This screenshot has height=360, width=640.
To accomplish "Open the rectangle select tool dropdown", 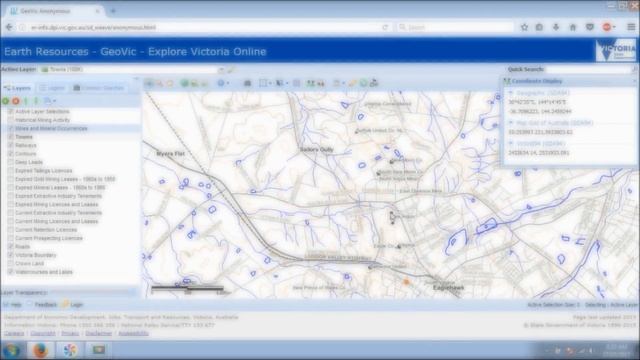I will pyautogui.click(x=270, y=83).
